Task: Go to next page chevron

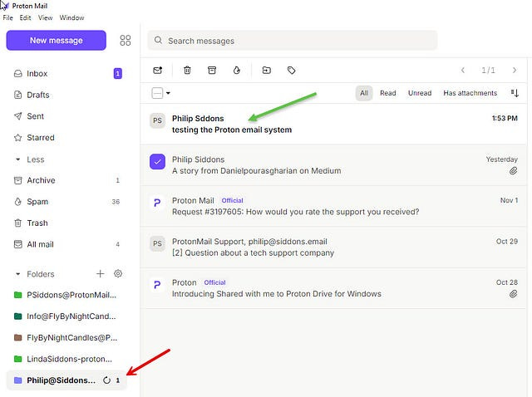Action: tap(515, 70)
